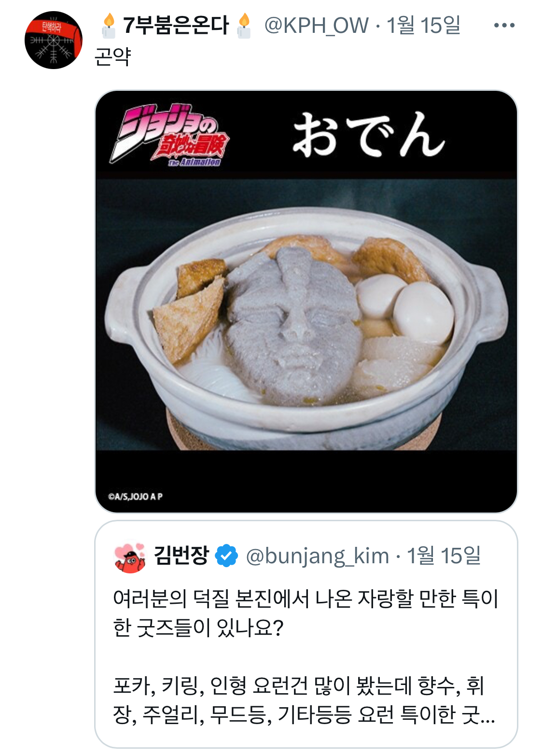Click the 7부붉은온다 display name

pos(176,25)
